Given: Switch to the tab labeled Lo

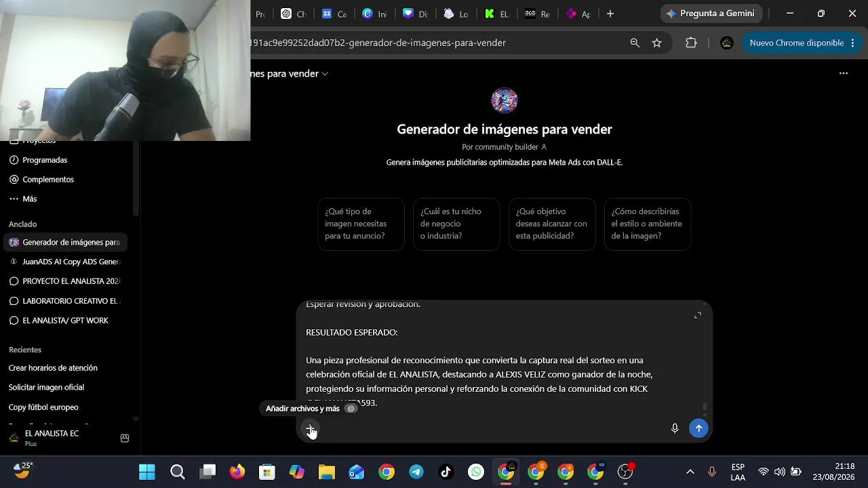Looking at the screenshot, I should click(x=456, y=14).
